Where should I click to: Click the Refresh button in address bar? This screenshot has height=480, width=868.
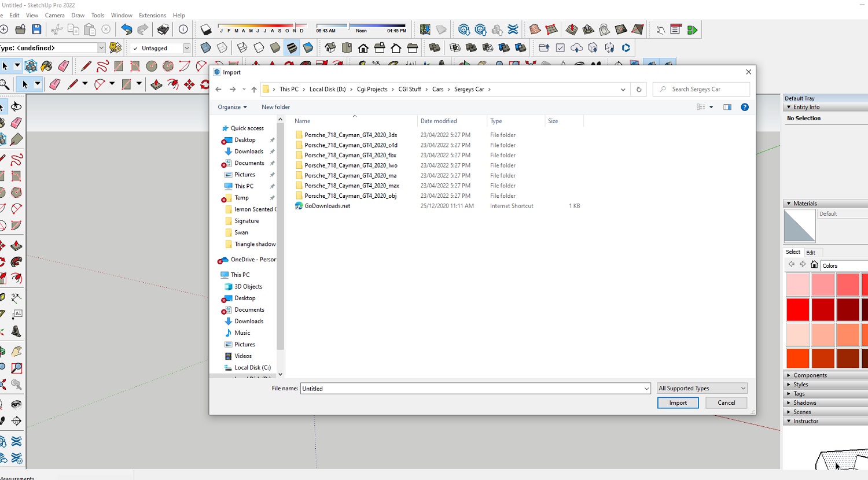(x=639, y=89)
